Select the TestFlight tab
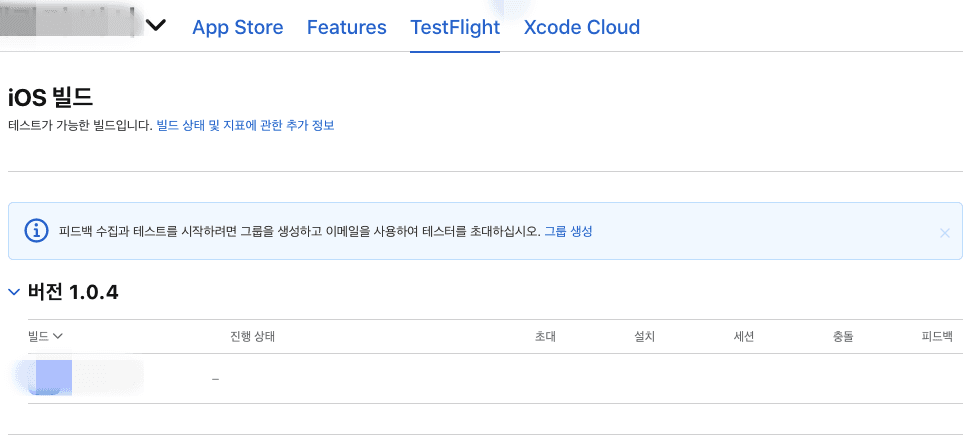The height and width of the screenshot is (442, 972). [x=455, y=27]
